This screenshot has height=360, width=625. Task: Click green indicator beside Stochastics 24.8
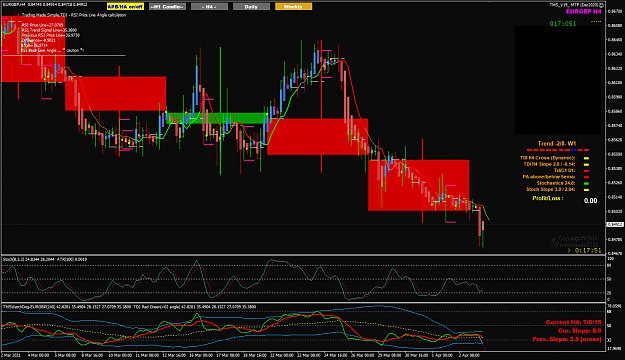click(586, 184)
